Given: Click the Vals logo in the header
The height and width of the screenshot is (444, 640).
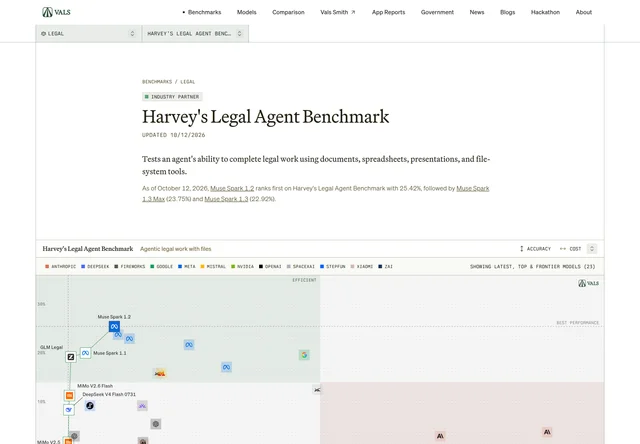Looking at the screenshot, I should point(56,12).
